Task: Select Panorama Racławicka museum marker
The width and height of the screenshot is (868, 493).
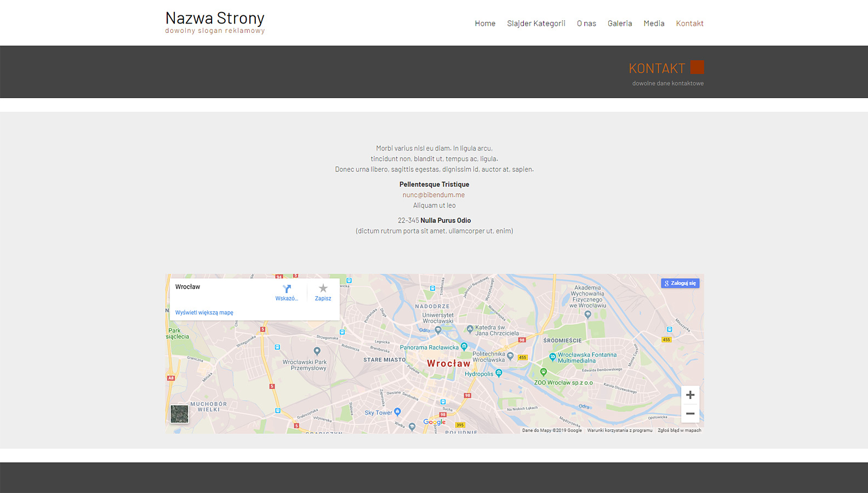Action: pos(464,346)
